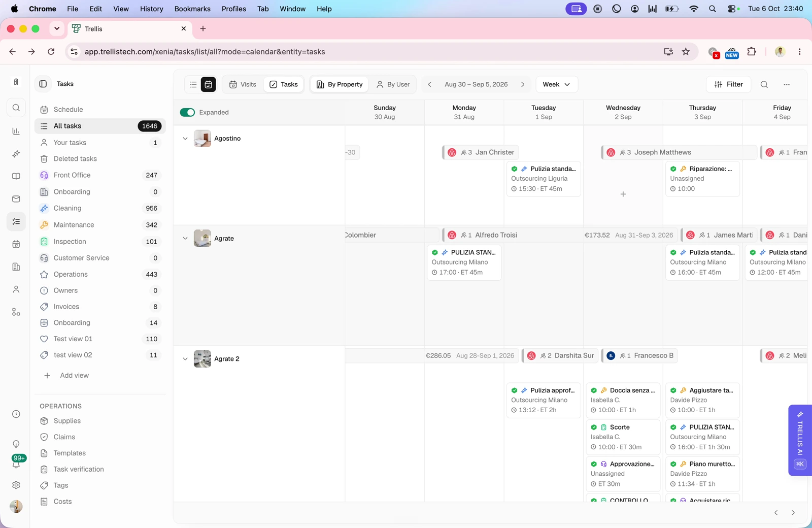Open the Maintenance tasks view
Viewport: 812px width, 528px height.
coord(100,225)
